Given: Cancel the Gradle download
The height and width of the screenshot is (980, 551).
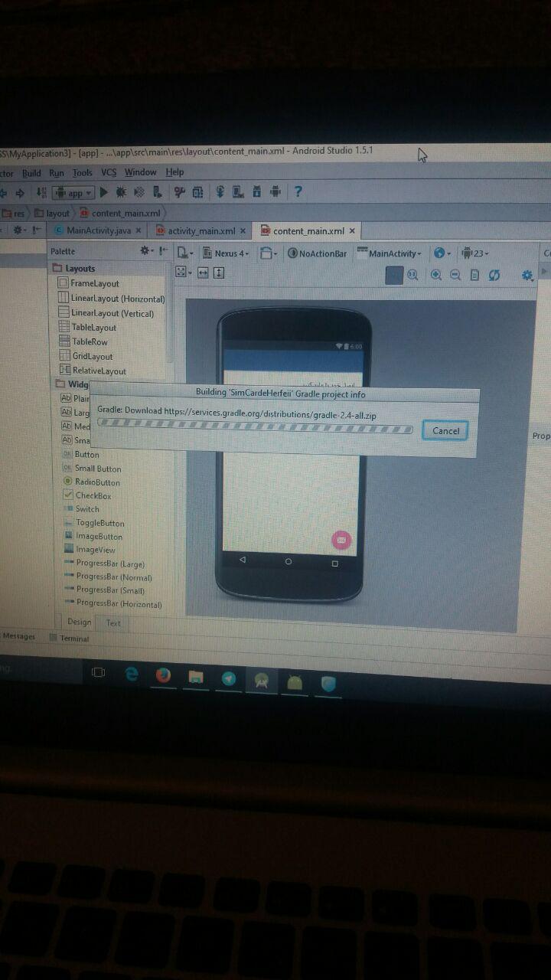Looking at the screenshot, I should pyautogui.click(x=445, y=431).
